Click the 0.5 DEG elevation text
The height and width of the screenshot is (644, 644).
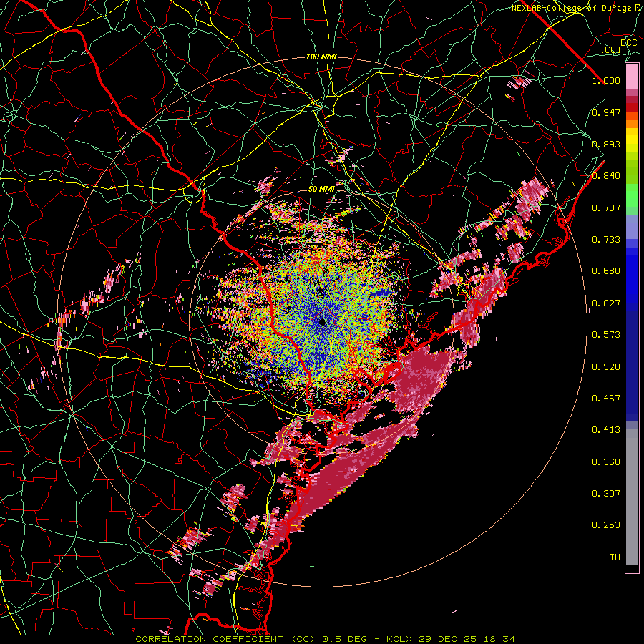pyautogui.click(x=345, y=639)
